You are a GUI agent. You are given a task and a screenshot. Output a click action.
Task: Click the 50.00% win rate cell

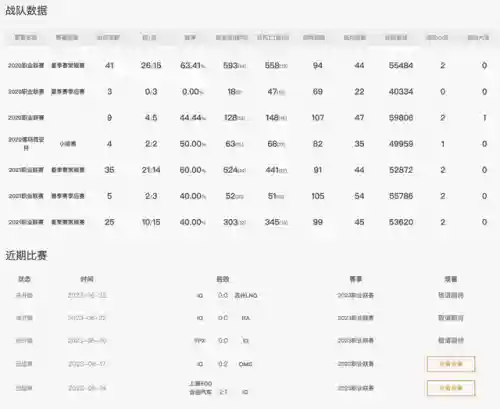tap(193, 144)
